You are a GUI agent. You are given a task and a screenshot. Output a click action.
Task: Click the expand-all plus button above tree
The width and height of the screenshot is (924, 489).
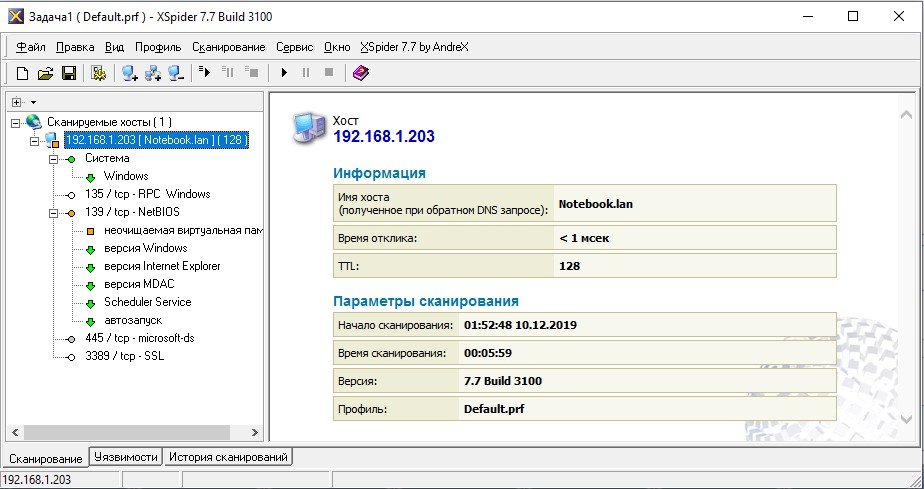[16, 102]
